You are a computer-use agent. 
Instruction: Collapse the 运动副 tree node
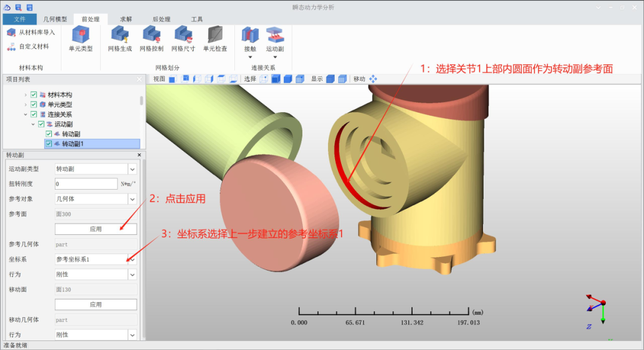tap(33, 124)
